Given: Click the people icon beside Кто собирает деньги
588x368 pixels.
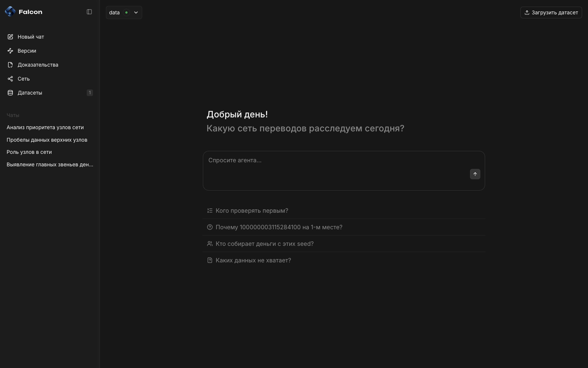Looking at the screenshot, I should tap(210, 244).
